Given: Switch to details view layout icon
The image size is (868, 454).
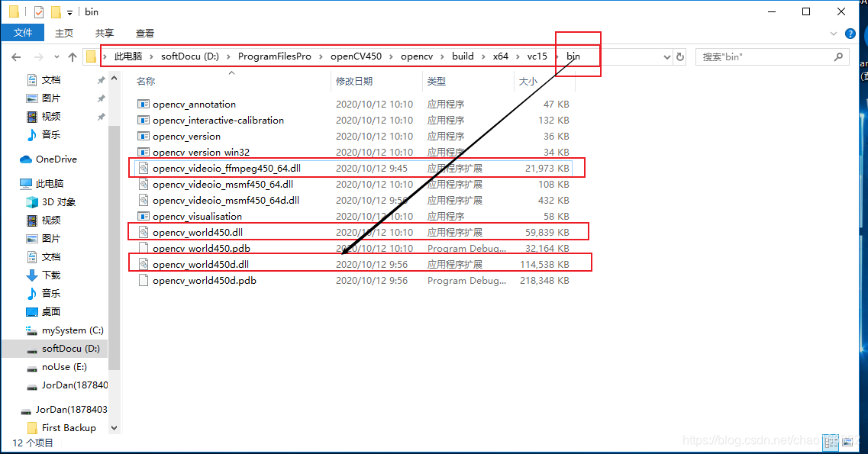Looking at the screenshot, I should point(831,442).
